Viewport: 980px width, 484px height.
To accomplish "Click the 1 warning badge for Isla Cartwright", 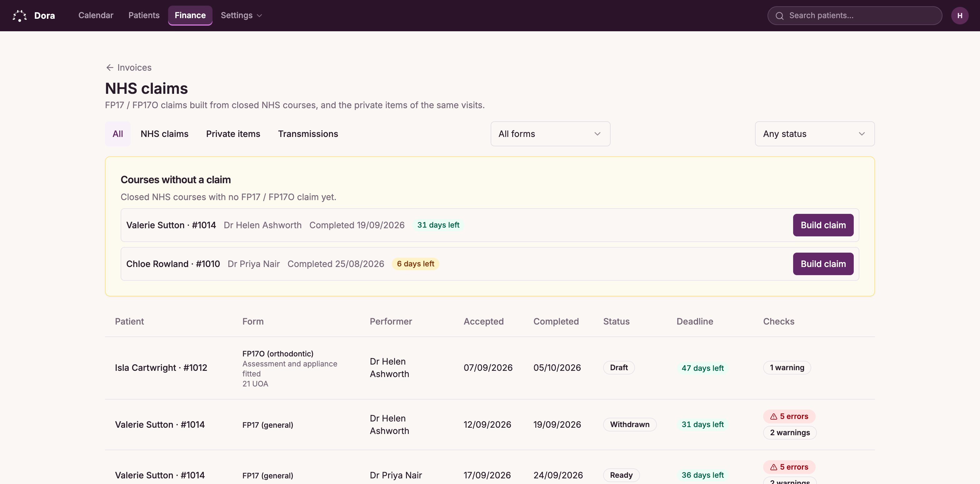I will [x=787, y=368].
